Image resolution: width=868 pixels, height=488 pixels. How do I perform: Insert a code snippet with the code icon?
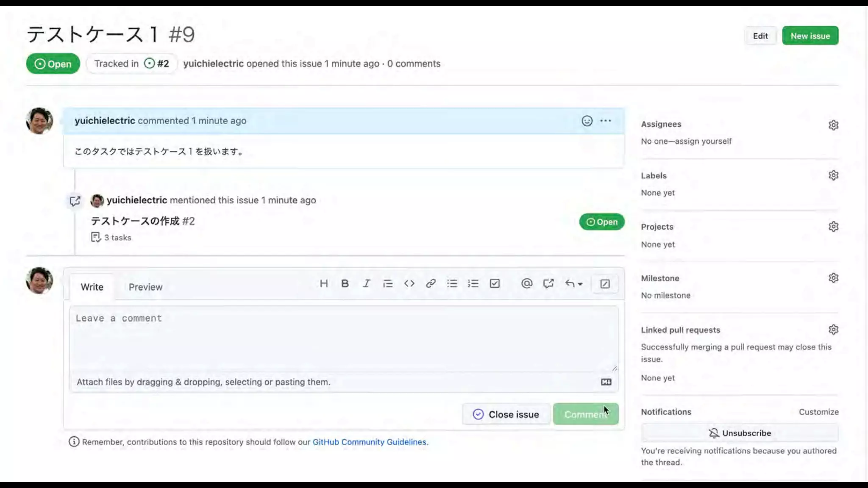coord(409,284)
